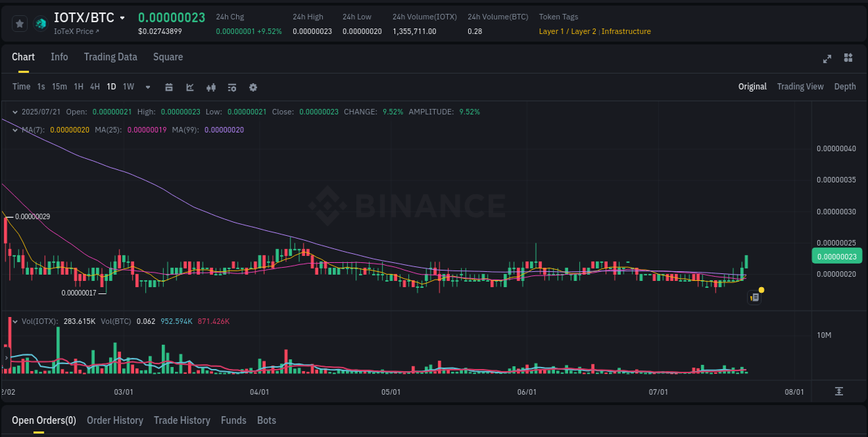Open the technical indicators icon
This screenshot has height=437, width=868.
(x=231, y=87)
